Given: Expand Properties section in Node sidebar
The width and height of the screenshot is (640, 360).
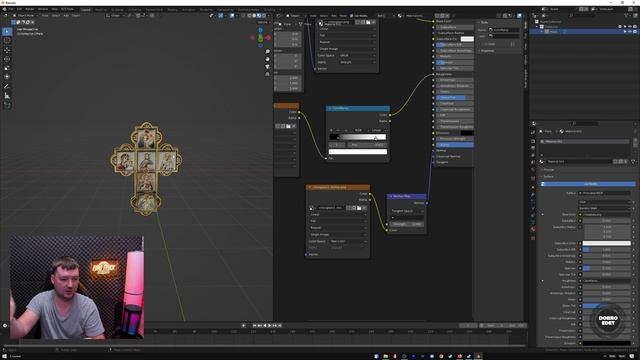Looking at the screenshot, I should point(487,51).
